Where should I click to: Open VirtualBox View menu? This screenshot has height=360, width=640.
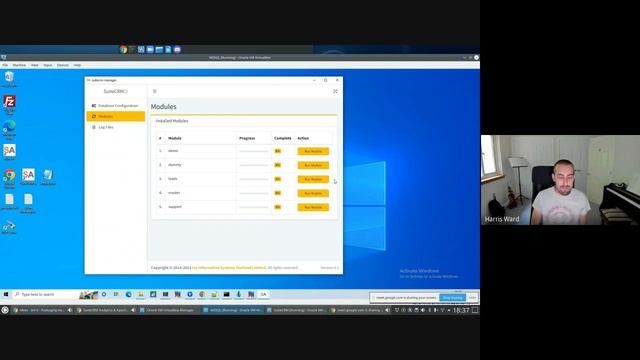point(35,65)
